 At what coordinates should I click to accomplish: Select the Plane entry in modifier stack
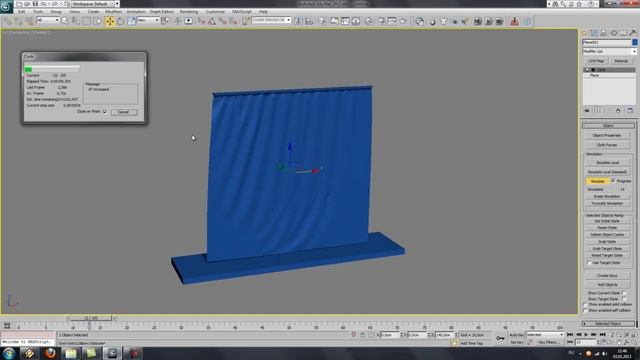[x=595, y=76]
